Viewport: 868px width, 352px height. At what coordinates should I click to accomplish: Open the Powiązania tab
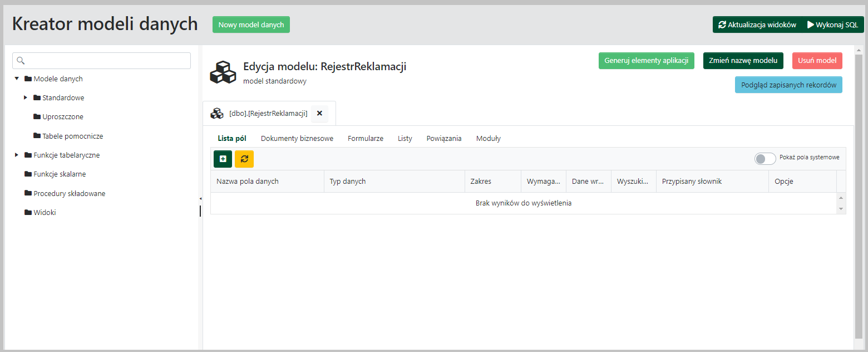pos(443,138)
